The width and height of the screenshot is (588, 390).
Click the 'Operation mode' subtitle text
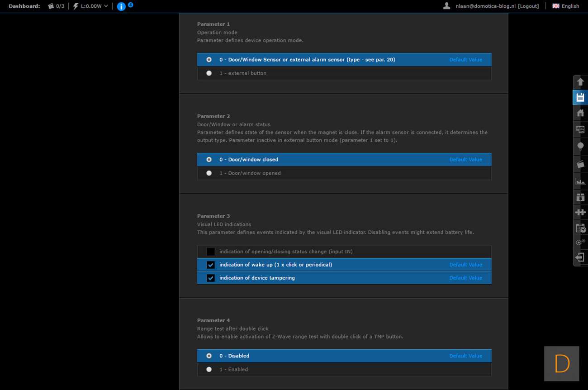(x=217, y=33)
